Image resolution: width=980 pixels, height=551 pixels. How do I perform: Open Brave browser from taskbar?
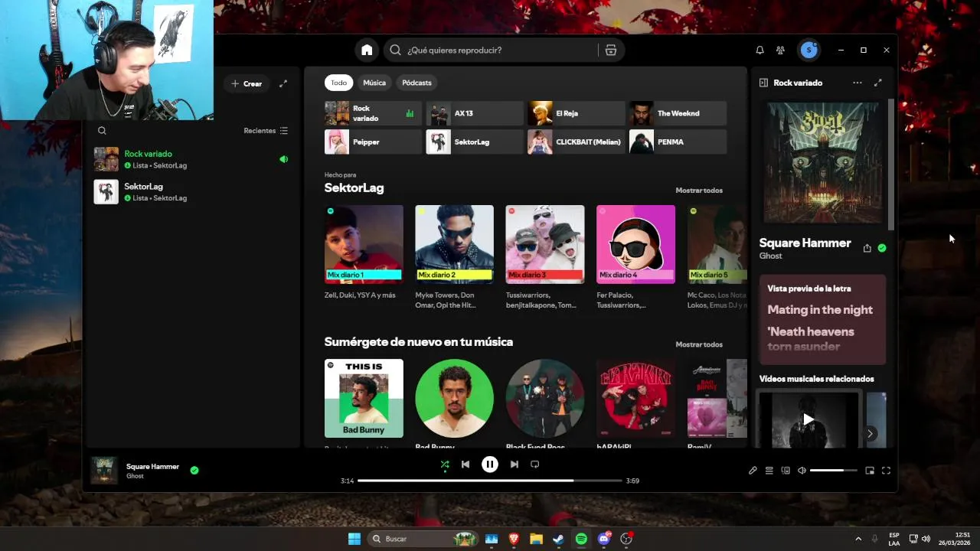click(x=514, y=539)
